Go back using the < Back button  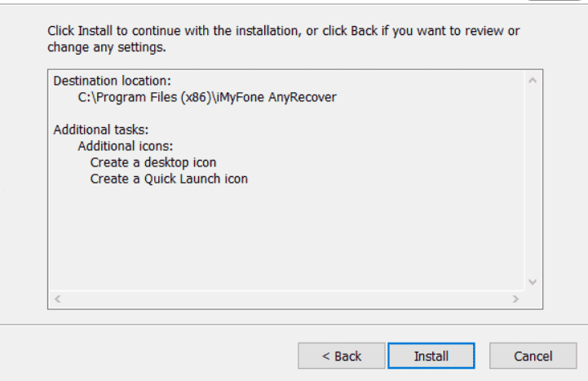(x=342, y=356)
